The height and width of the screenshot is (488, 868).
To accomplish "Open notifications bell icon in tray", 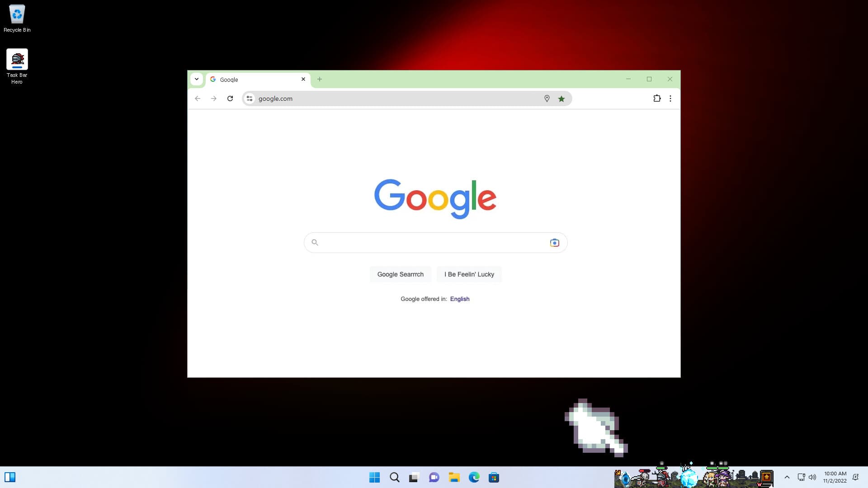I will tap(855, 477).
